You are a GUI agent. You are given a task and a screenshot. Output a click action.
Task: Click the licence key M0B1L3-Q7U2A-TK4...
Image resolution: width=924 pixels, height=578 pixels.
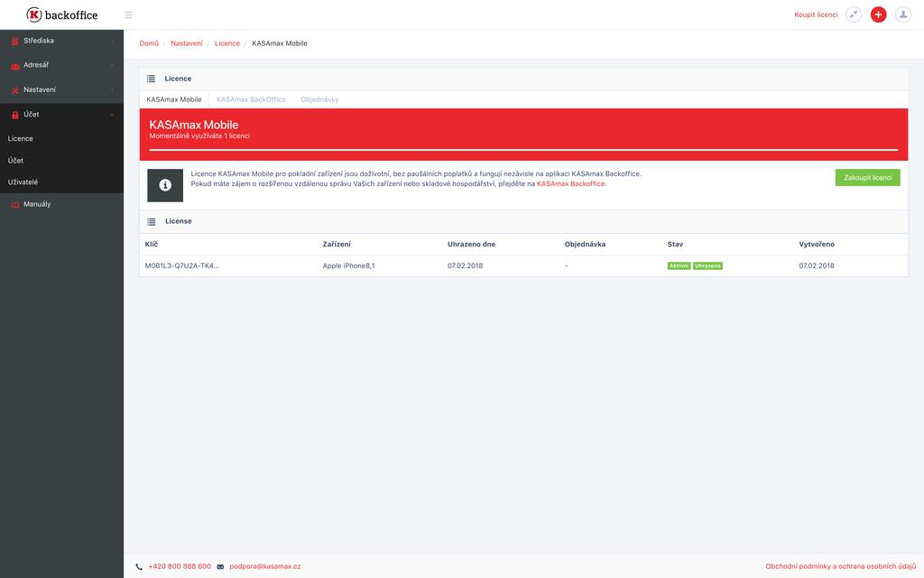[x=181, y=266]
